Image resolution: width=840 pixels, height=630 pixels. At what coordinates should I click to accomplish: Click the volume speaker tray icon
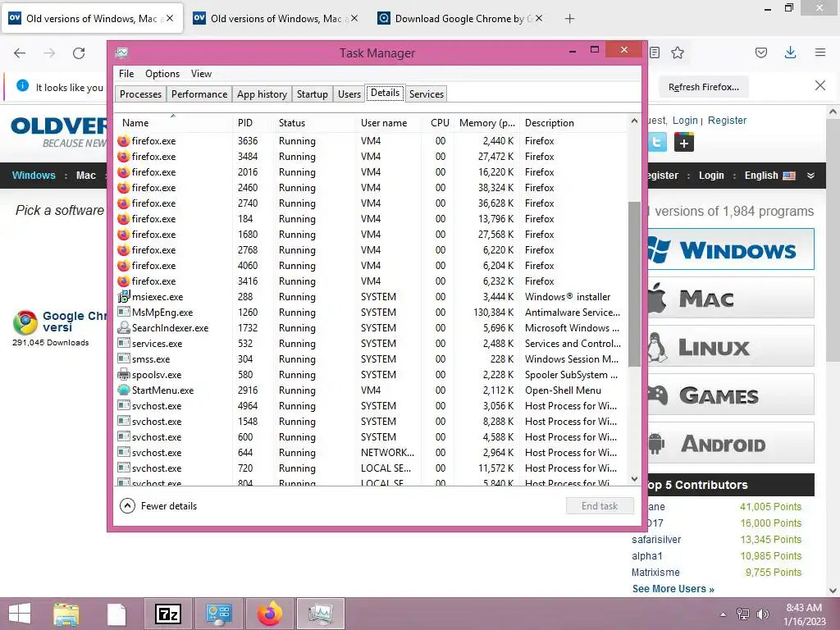tap(763, 614)
